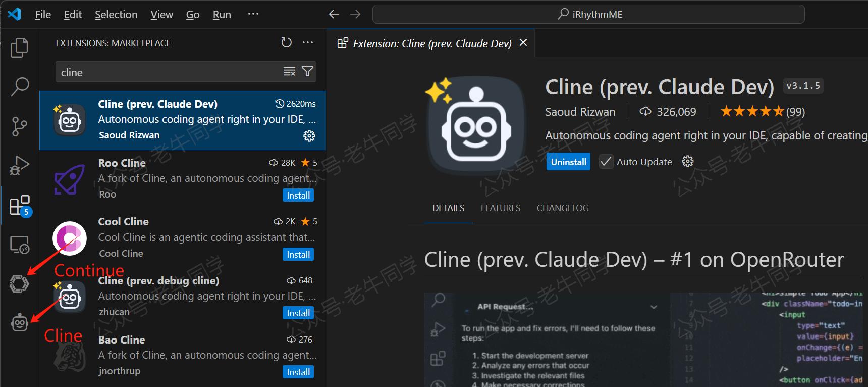
Task: Click the Roo Cline rocket icon
Action: coord(70,180)
